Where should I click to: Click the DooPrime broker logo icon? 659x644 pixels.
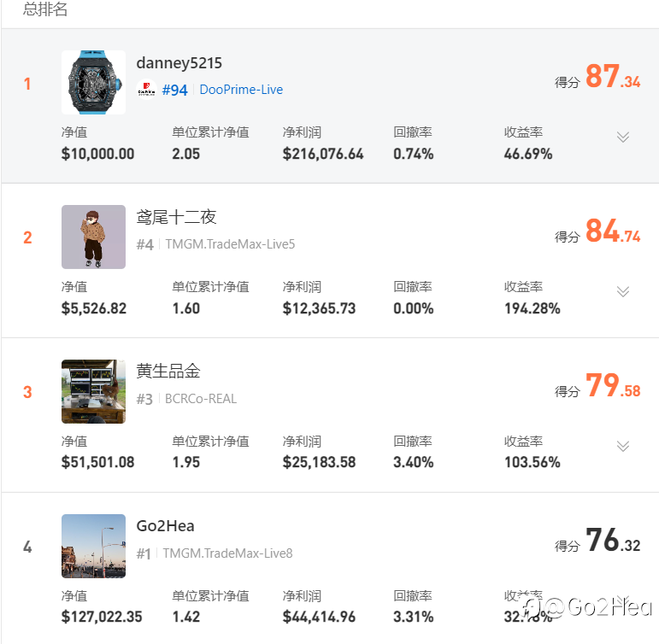point(146,90)
